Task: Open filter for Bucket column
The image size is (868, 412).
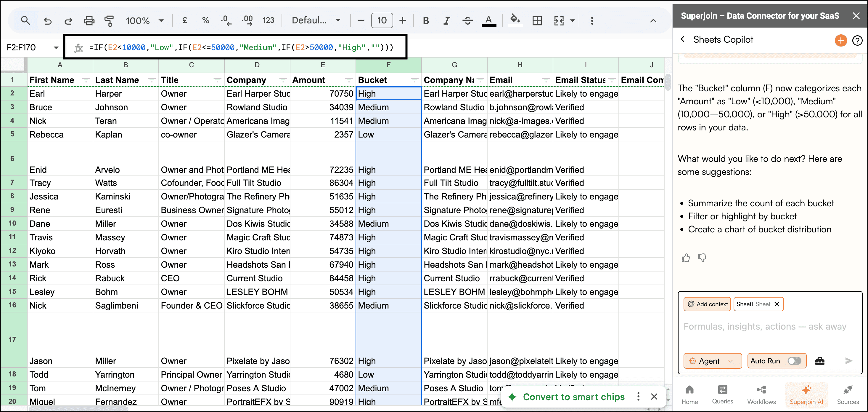Action: (415, 80)
